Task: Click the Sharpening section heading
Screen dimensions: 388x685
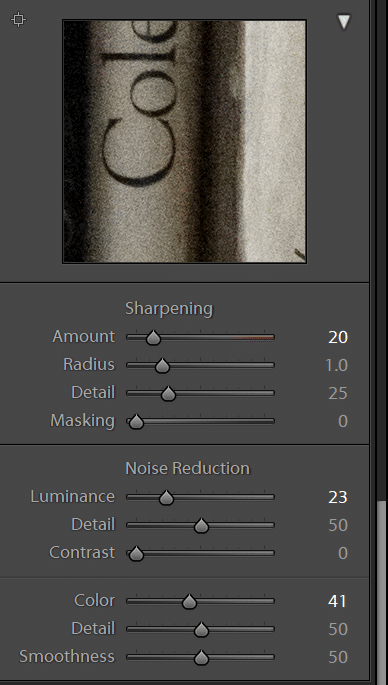Action: (x=169, y=308)
